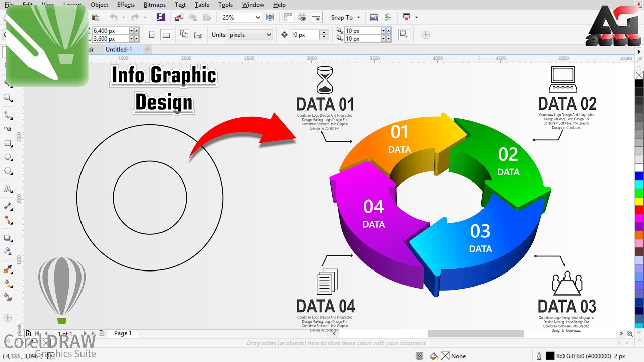Screen dimensions: 644x362
Task: Open the Options dialog icon
Action: tap(388, 17)
